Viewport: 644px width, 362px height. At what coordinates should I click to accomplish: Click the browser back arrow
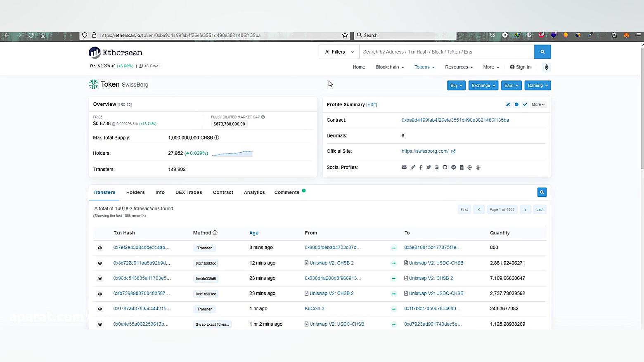point(7,35)
